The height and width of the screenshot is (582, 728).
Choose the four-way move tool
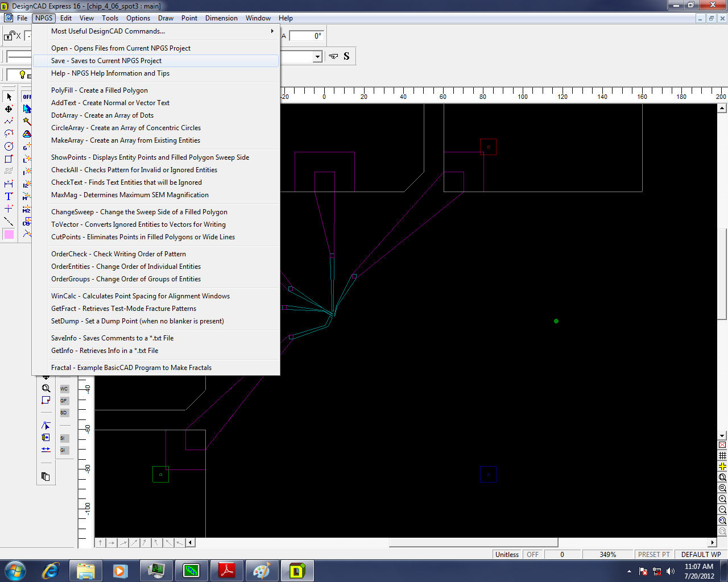(x=9, y=109)
